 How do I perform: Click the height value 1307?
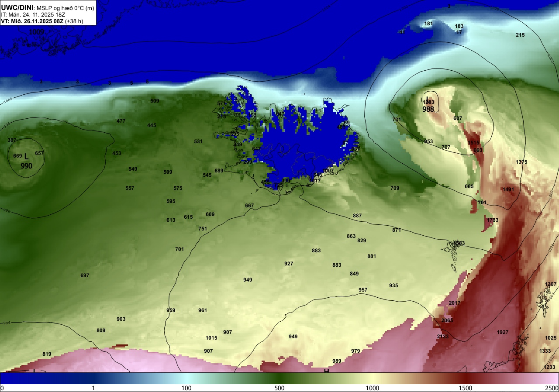(551, 284)
